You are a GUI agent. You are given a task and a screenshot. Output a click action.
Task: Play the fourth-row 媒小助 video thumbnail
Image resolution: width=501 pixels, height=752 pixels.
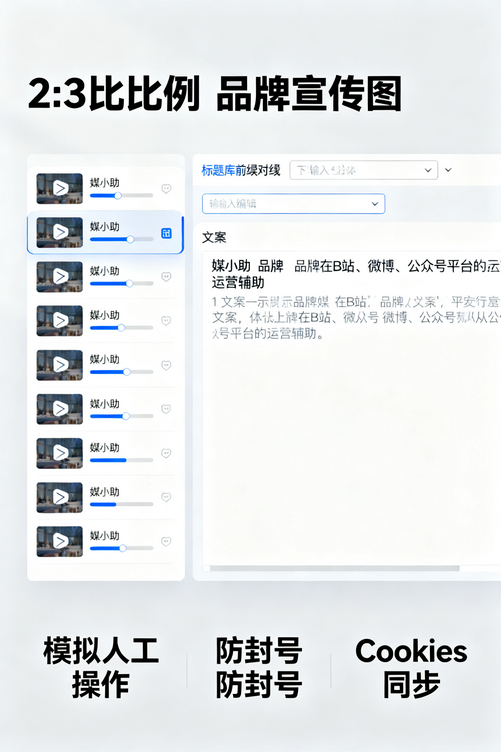pyautogui.click(x=59, y=320)
